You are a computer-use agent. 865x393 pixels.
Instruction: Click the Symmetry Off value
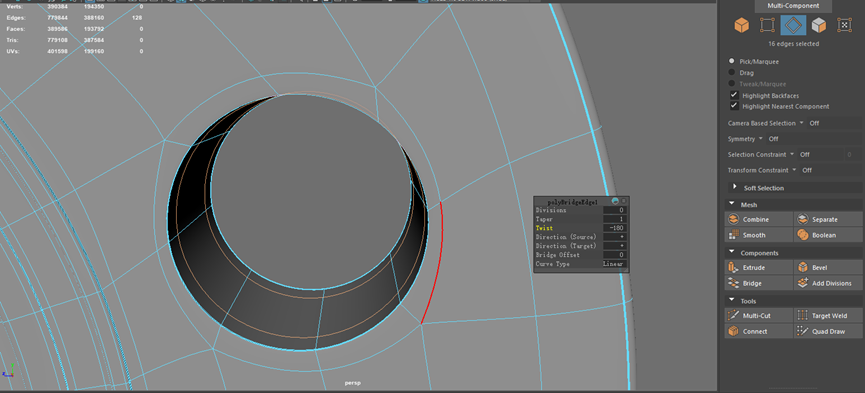click(773, 139)
